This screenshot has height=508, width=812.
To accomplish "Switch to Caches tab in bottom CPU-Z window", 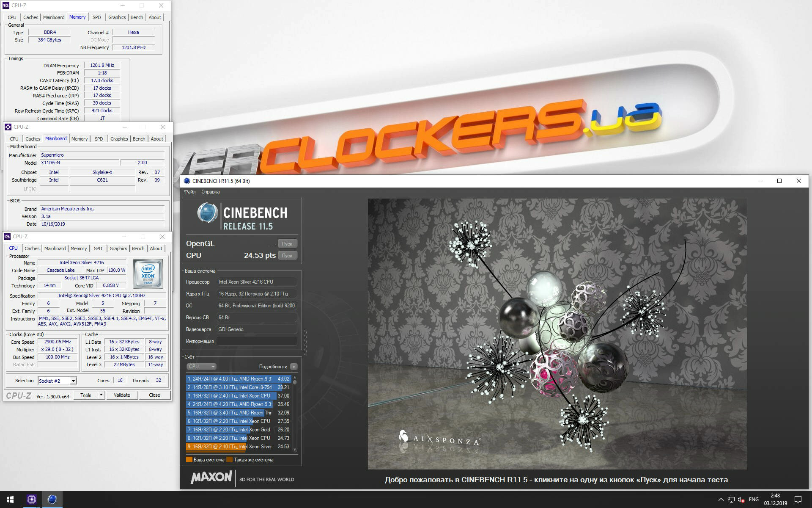I will tap(32, 248).
